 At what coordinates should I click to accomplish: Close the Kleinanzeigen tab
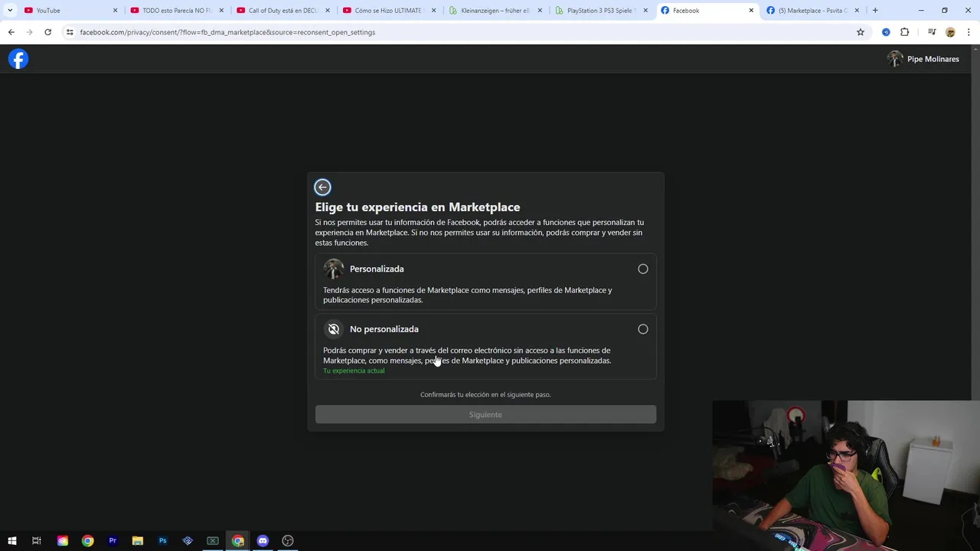pos(540,11)
